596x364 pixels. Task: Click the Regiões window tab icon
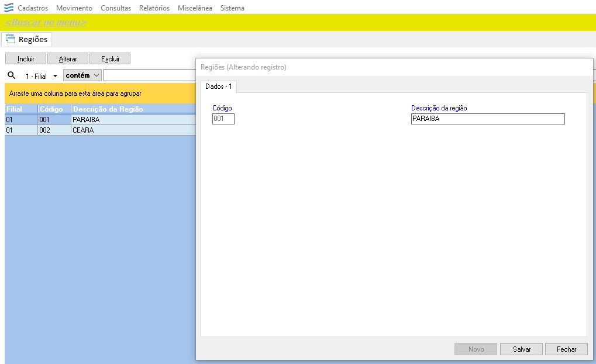11,39
